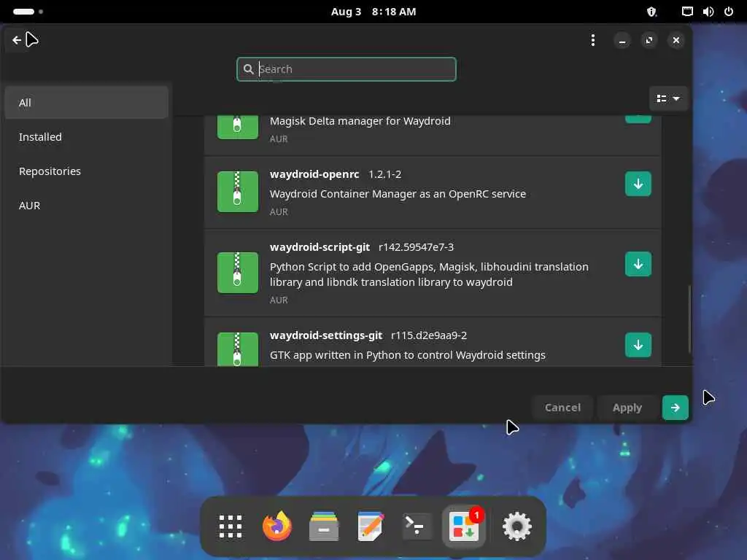747x560 pixels.
Task: Click the waydroid-settings-git package icon
Action: pyautogui.click(x=238, y=349)
